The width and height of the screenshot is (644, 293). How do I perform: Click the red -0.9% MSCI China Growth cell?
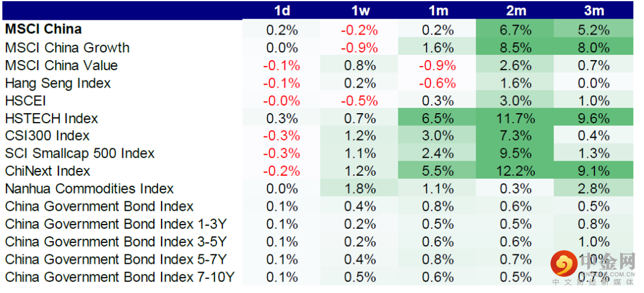(x=360, y=48)
